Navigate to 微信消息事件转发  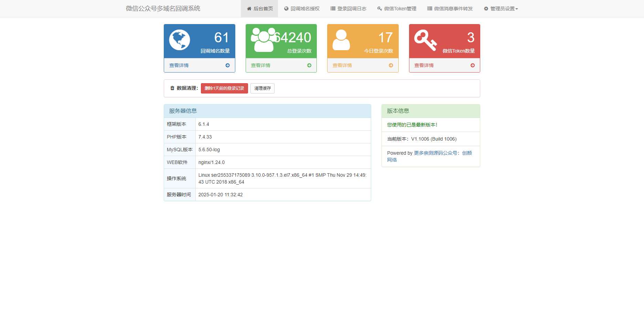450,9
